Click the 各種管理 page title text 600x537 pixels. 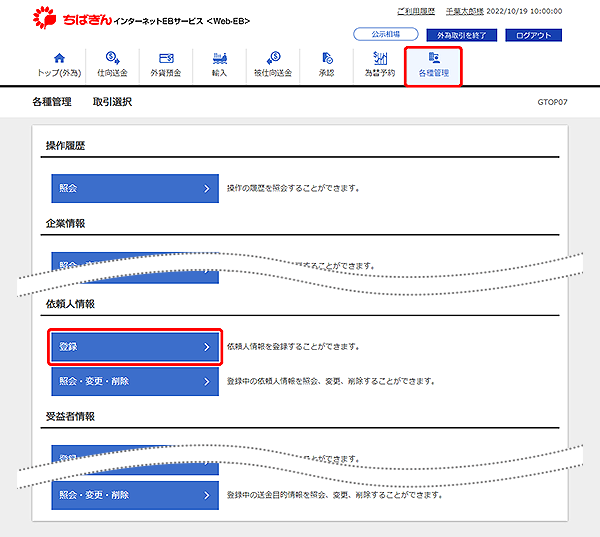52,102
